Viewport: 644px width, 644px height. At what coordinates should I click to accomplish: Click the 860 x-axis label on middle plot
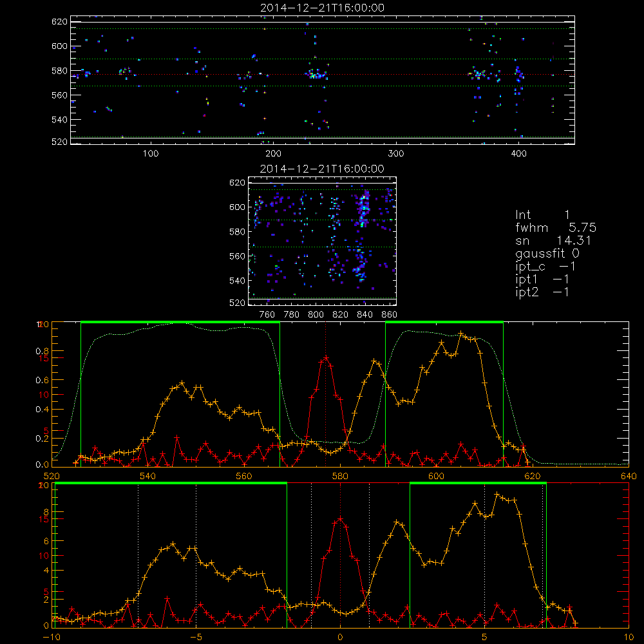pos(390,315)
